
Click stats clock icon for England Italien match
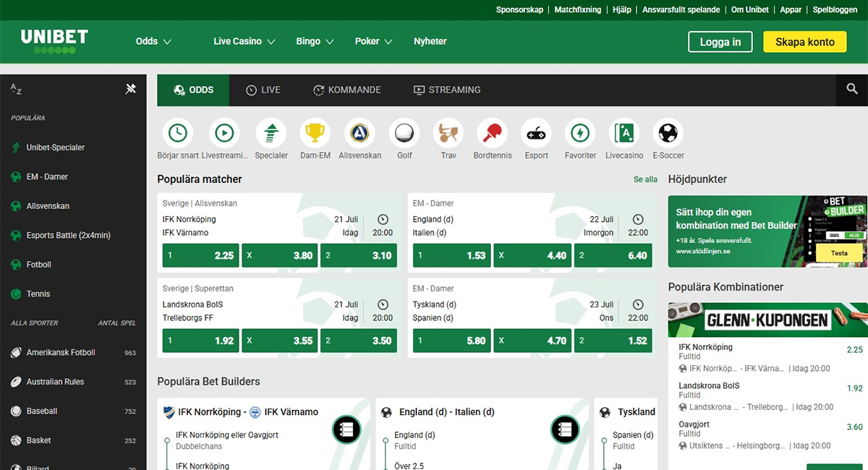pyautogui.click(x=638, y=219)
